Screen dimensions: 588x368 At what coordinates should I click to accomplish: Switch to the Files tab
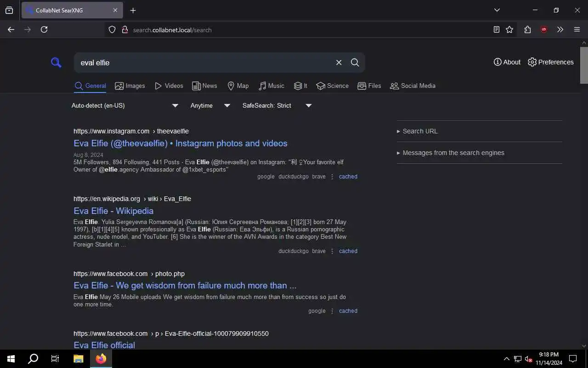(369, 86)
